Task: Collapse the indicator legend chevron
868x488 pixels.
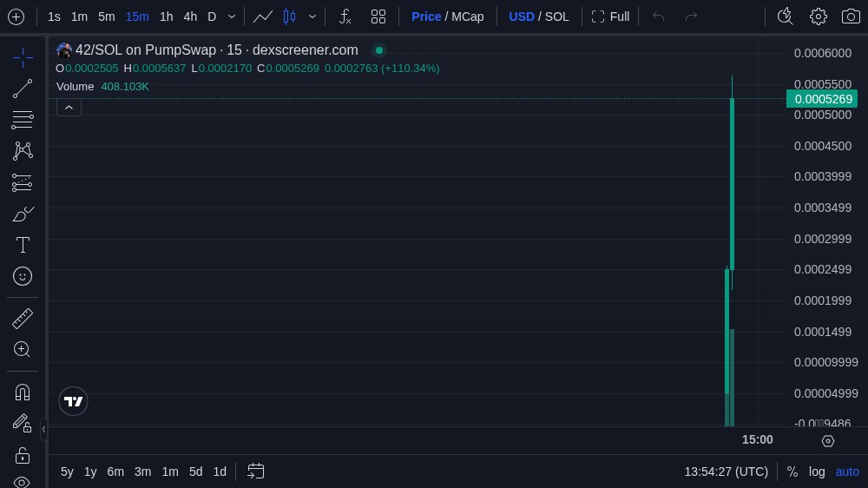Action: (x=69, y=107)
